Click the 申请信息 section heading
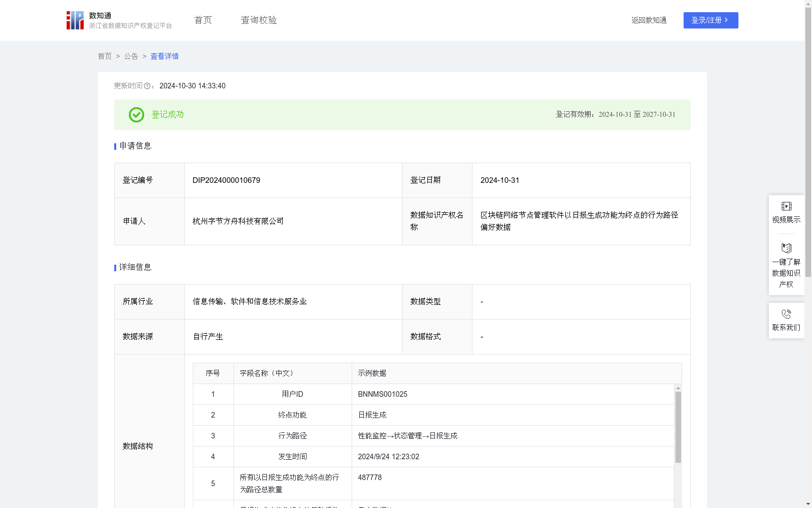The width and height of the screenshot is (812, 508). point(136,146)
